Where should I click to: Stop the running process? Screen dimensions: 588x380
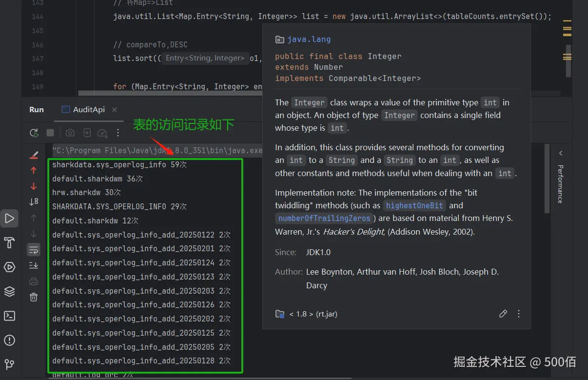coord(50,133)
